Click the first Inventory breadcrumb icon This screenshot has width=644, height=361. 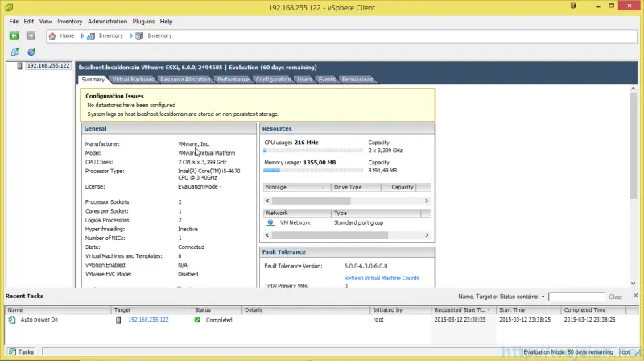[91, 36]
